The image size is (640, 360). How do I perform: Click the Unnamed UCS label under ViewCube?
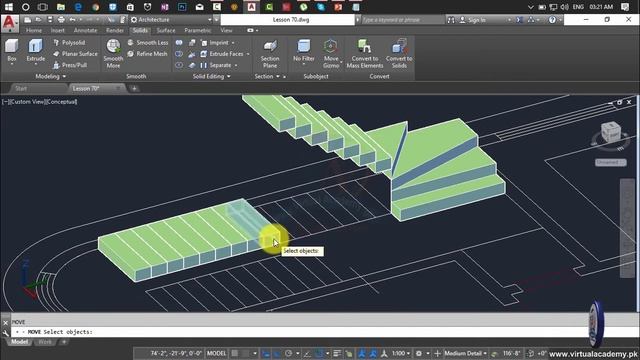pyautogui.click(x=610, y=162)
